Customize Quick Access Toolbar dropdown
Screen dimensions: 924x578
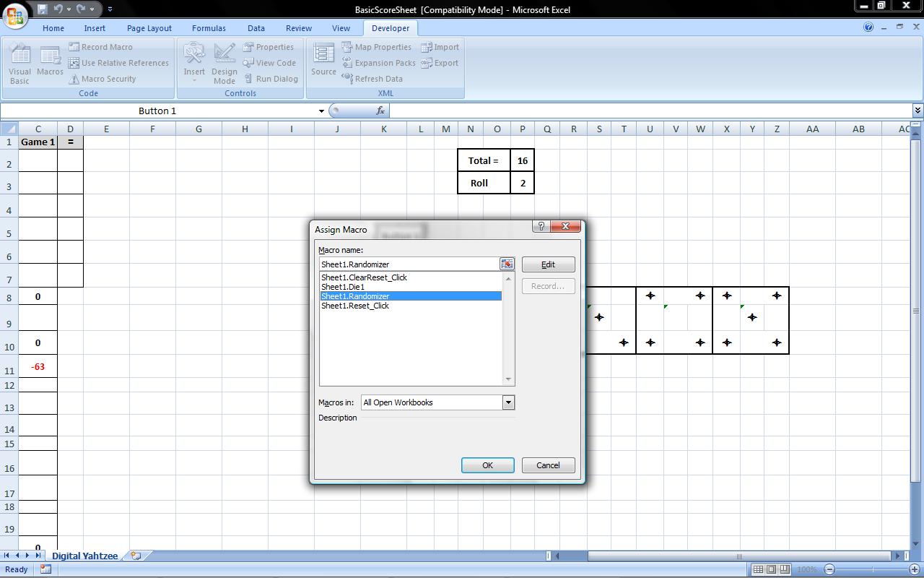(110, 9)
